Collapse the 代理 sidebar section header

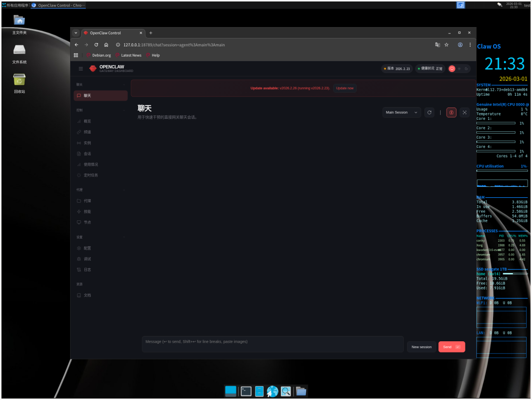(x=101, y=190)
